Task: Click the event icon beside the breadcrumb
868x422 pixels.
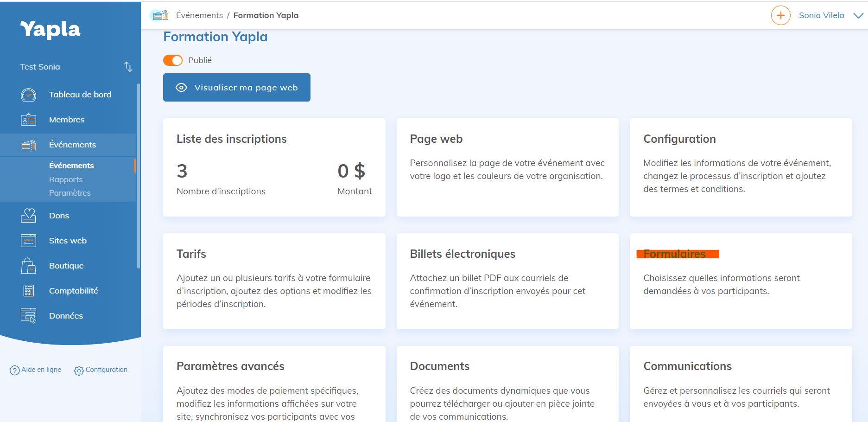Action: pos(159,15)
